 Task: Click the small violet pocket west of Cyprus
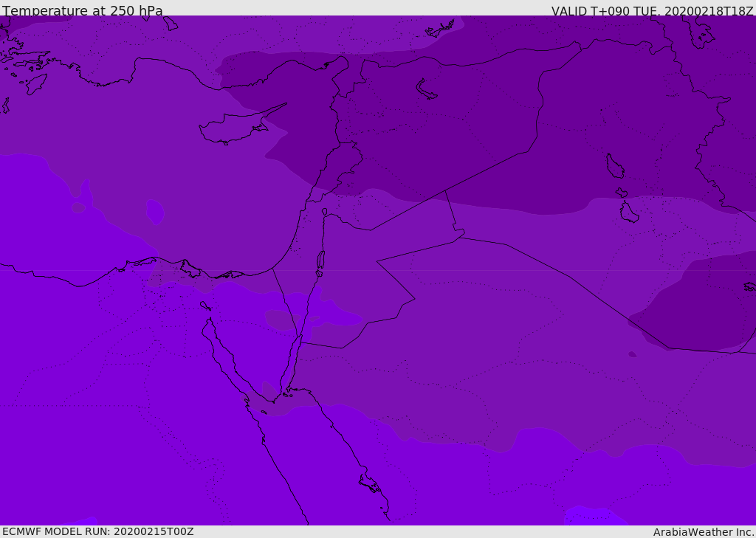(154, 211)
